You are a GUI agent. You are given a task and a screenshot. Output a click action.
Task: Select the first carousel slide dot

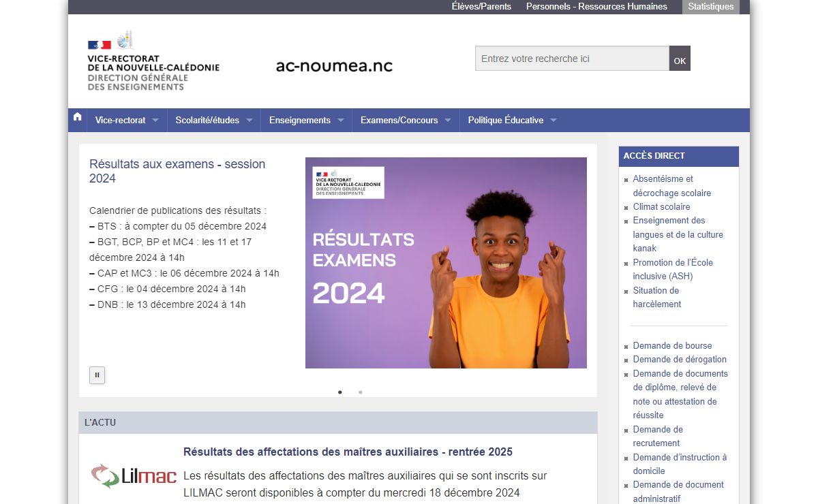[x=340, y=392]
